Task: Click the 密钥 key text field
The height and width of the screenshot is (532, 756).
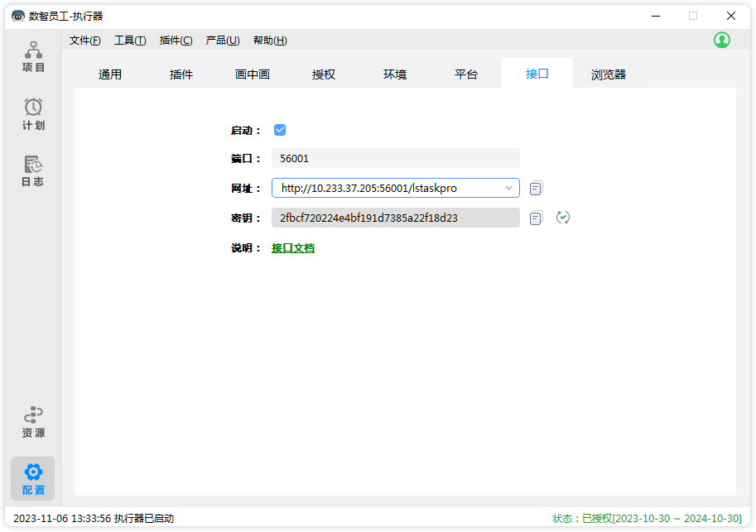Action: pos(395,218)
